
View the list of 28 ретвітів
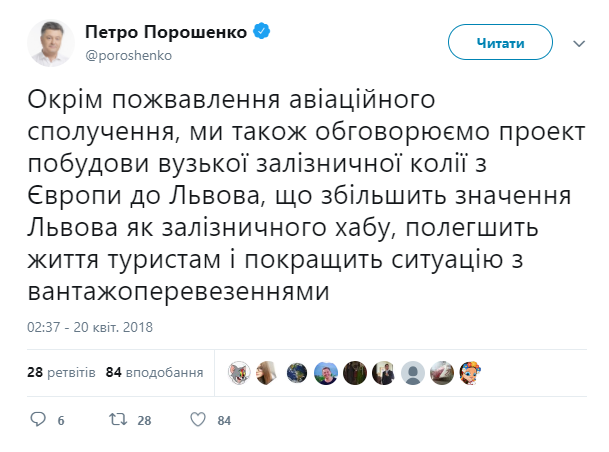[x=61, y=372]
